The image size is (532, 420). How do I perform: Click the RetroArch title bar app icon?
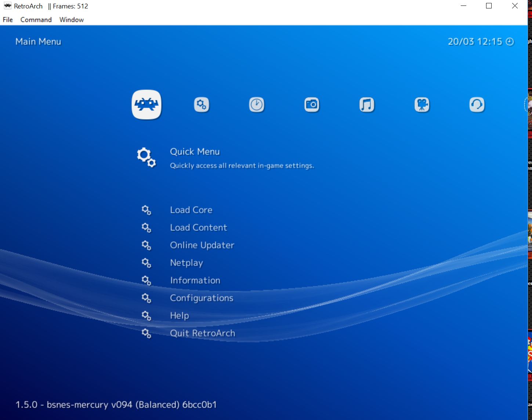tap(7, 6)
